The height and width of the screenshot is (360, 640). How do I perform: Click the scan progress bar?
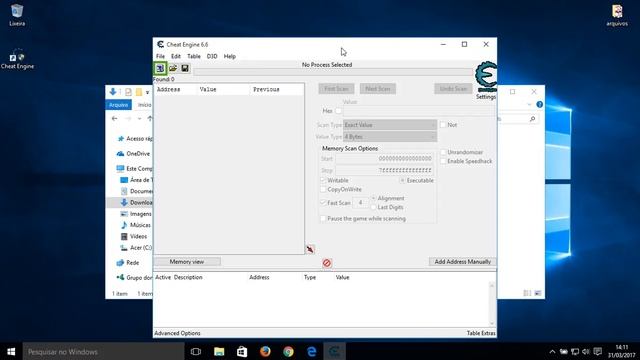(333, 72)
